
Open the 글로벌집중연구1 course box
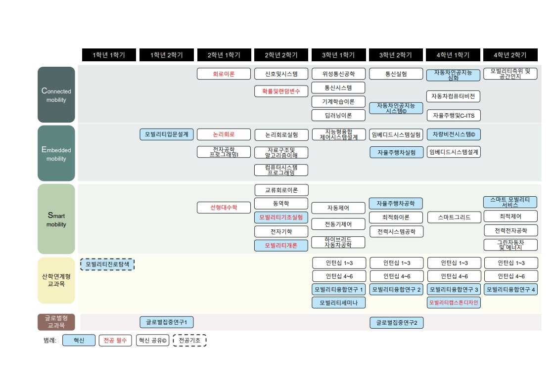(x=166, y=322)
